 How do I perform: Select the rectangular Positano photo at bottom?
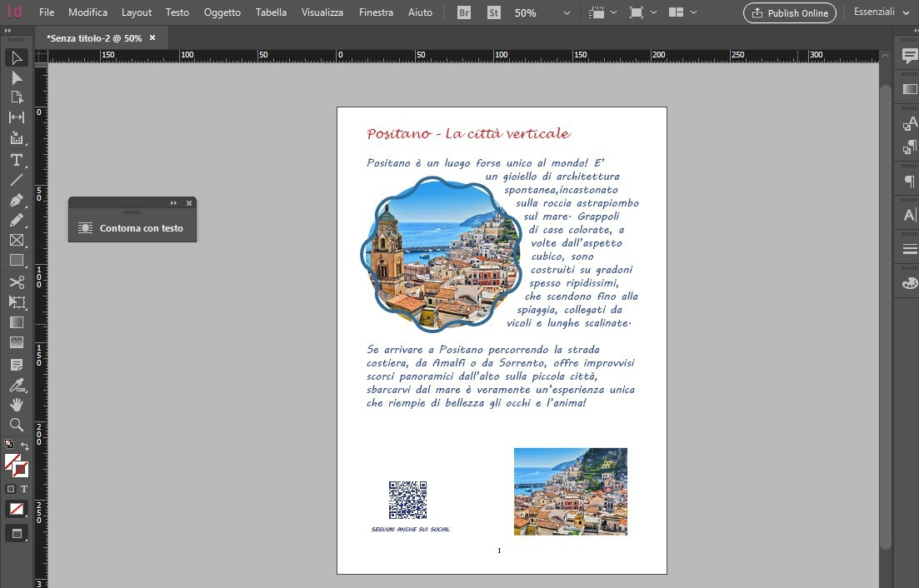coord(570,491)
